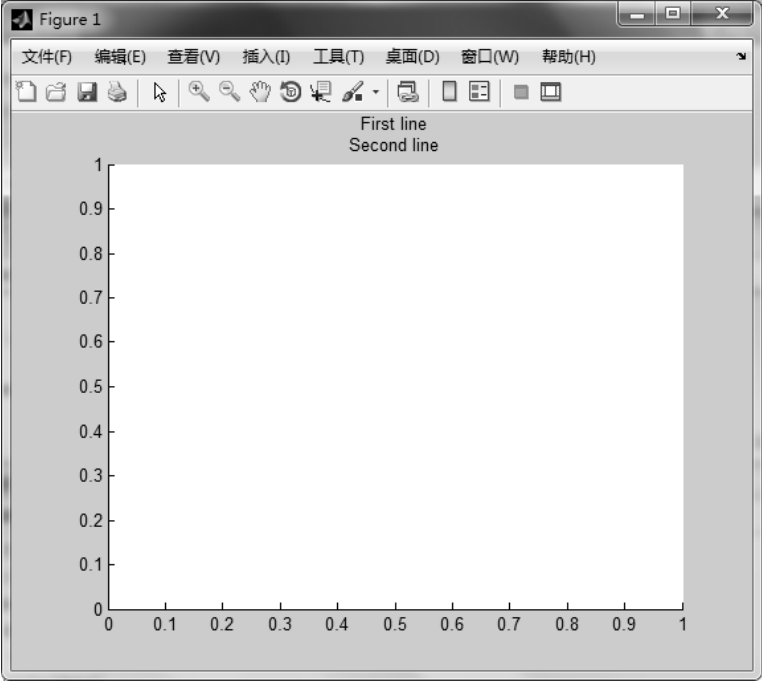Select the Zoom Out magnifier tool
The image size is (762, 681).
[229, 92]
